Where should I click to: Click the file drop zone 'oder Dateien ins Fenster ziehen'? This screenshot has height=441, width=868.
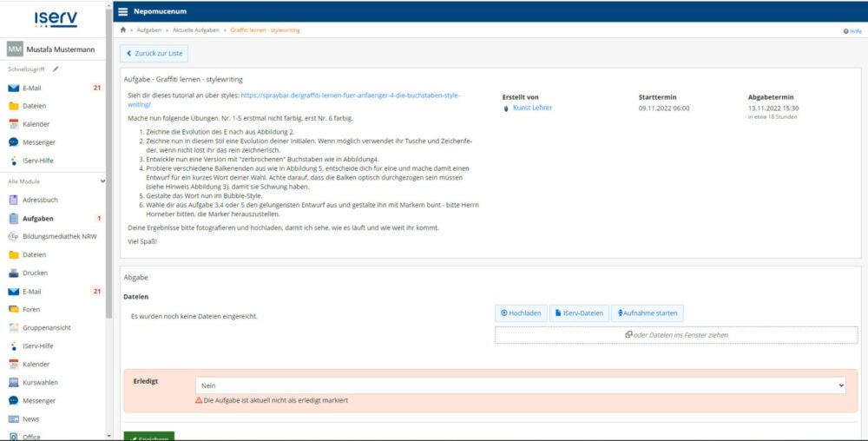point(676,335)
